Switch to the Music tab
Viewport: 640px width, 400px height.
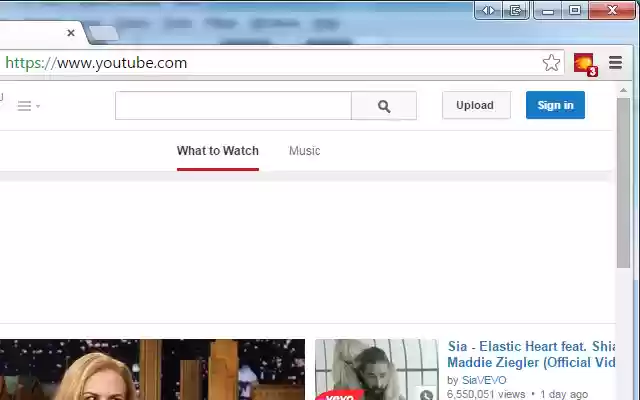(304, 151)
